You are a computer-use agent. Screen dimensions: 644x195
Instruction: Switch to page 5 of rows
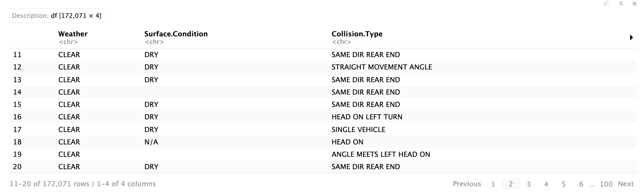tap(564, 184)
